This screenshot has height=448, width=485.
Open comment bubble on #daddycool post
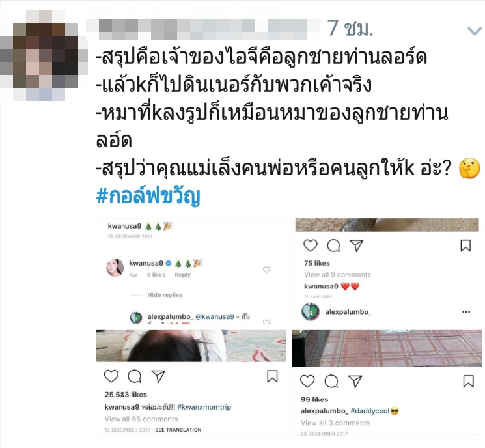(331, 381)
